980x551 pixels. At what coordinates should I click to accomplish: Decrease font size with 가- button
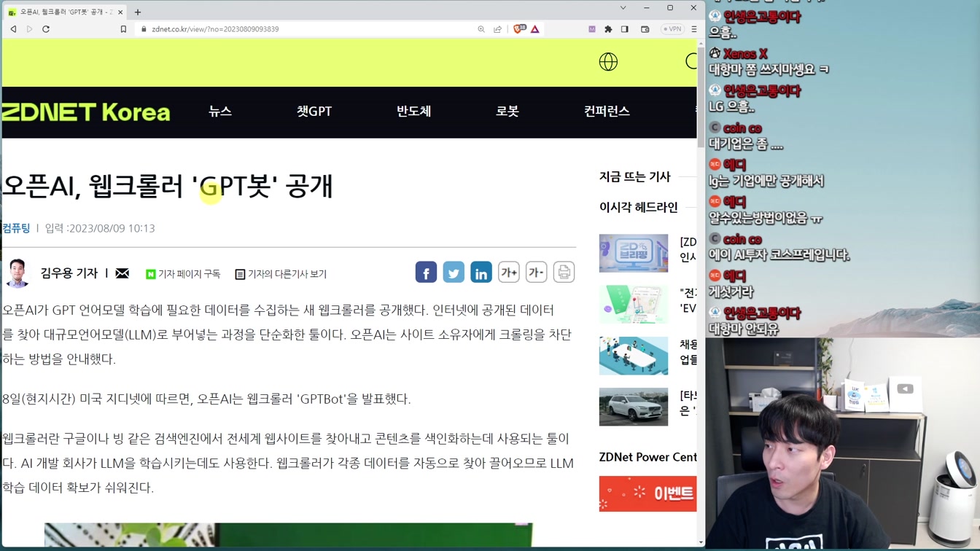pos(536,273)
